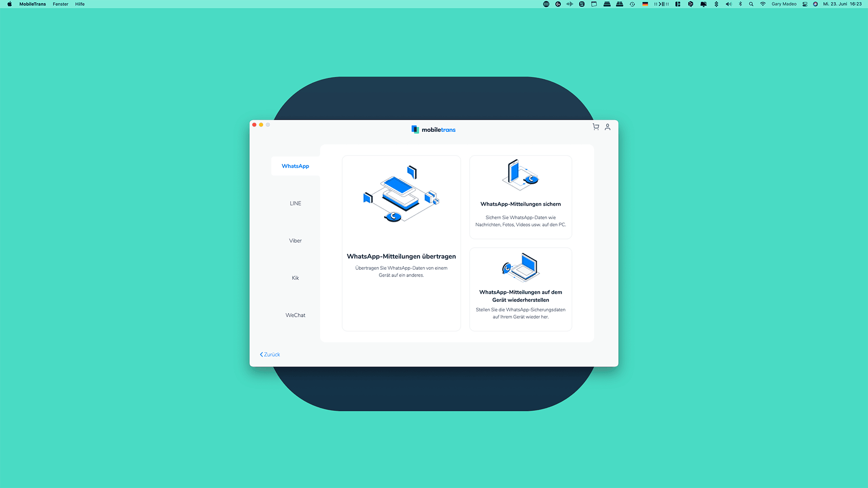
Task: Click the mobiletrans logo in title bar
Action: (434, 130)
